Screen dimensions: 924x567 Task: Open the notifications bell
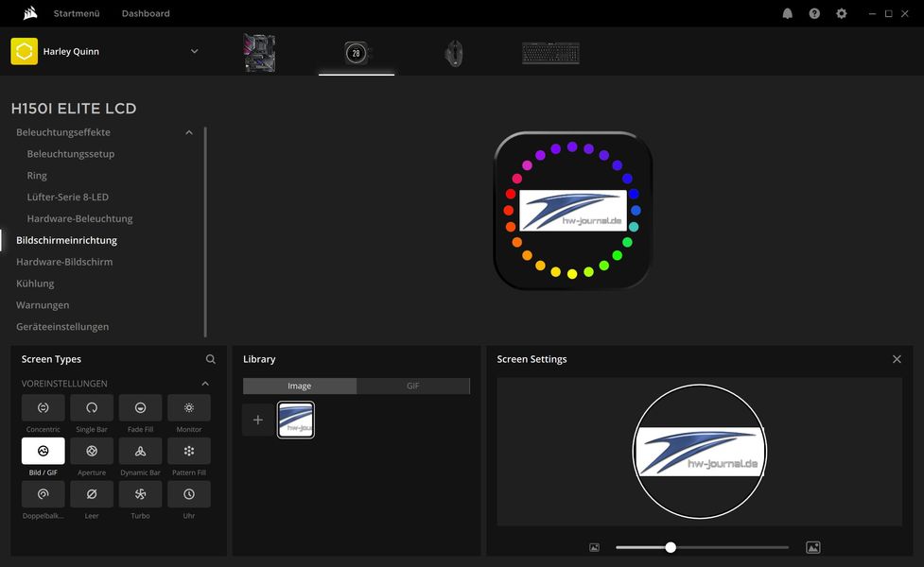(x=787, y=13)
